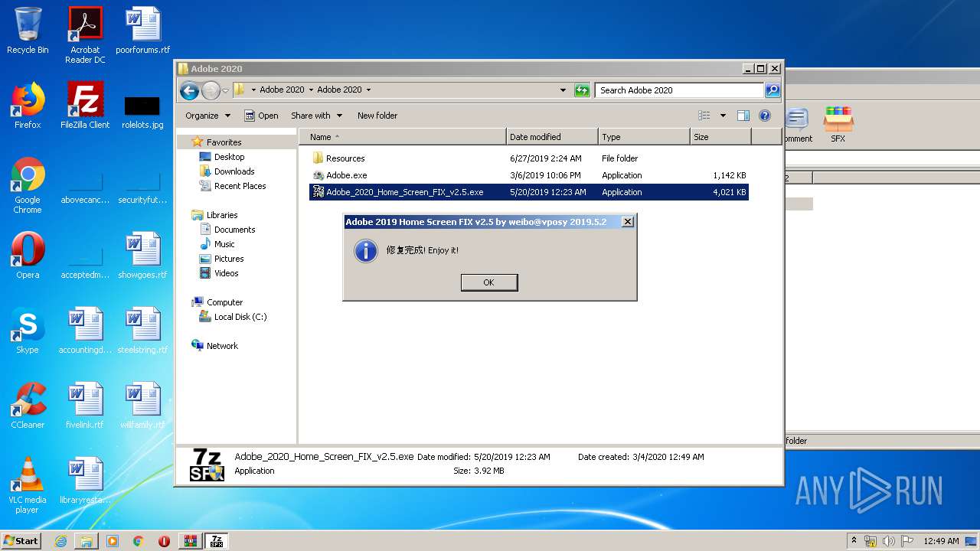Screen dimensions: 980x551
Task: Open Desktop in navigation pane
Action: pos(229,157)
